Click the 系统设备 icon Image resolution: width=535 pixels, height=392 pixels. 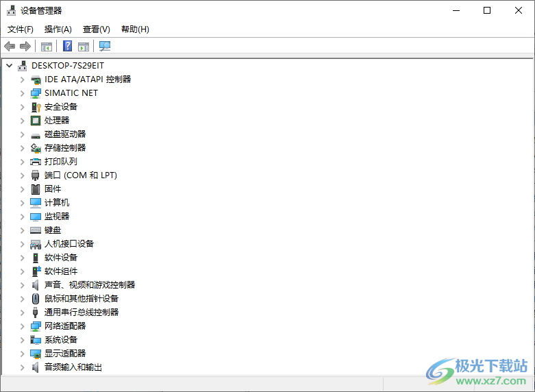(36, 340)
